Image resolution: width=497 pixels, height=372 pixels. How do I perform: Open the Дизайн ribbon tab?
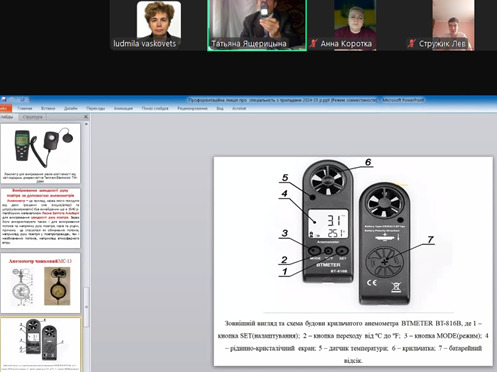click(x=71, y=108)
